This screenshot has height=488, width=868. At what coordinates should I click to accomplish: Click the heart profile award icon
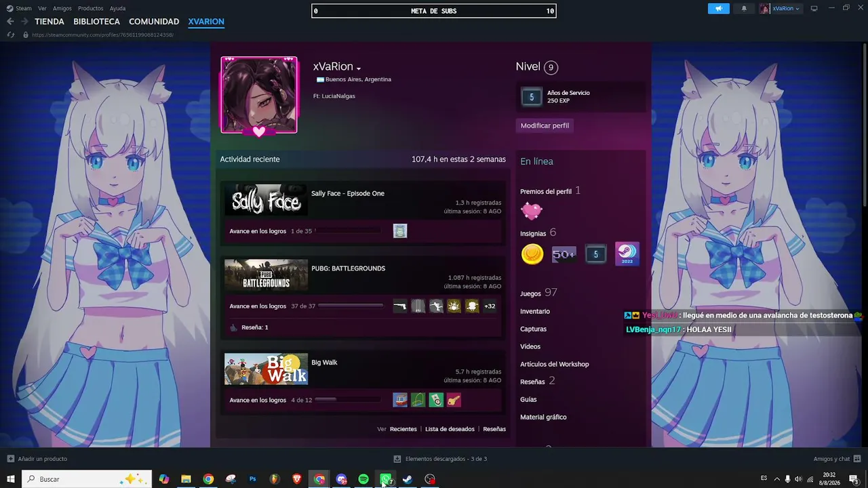[x=532, y=211]
